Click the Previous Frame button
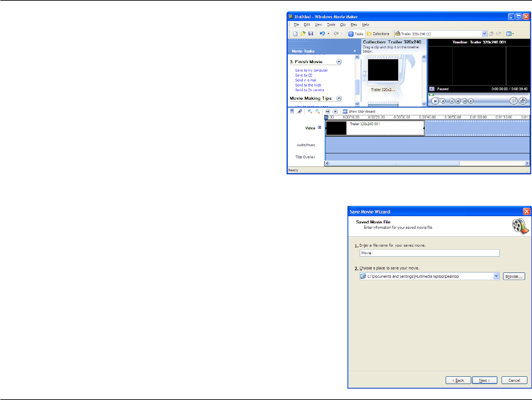 [x=458, y=101]
